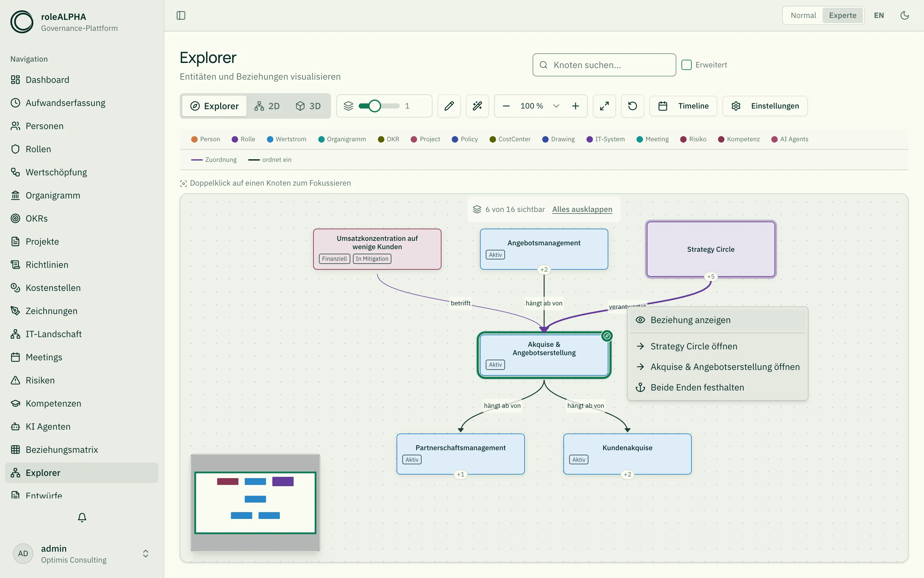Switch to the 2D view tab
The width and height of the screenshot is (924, 578).
pyautogui.click(x=267, y=106)
